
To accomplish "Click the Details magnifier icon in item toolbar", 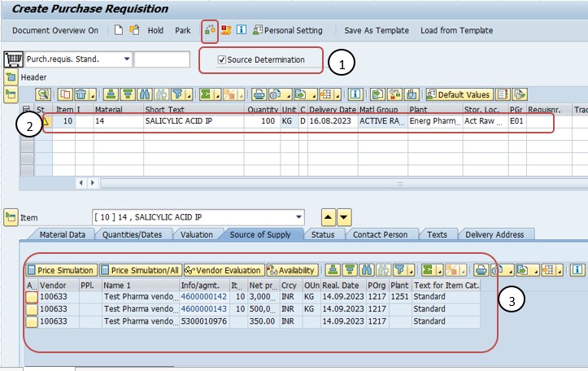I will 43,94.
